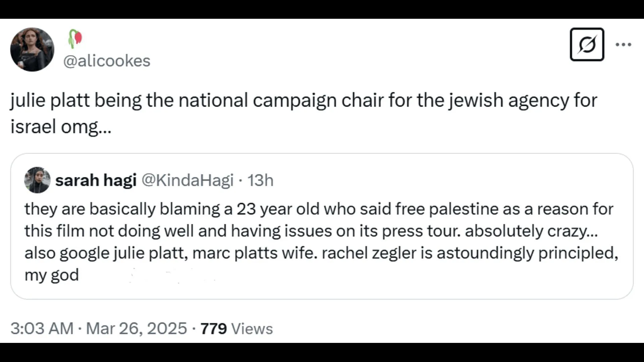
Task: Click the "Mar 26, 2025" date
Action: click(x=136, y=328)
